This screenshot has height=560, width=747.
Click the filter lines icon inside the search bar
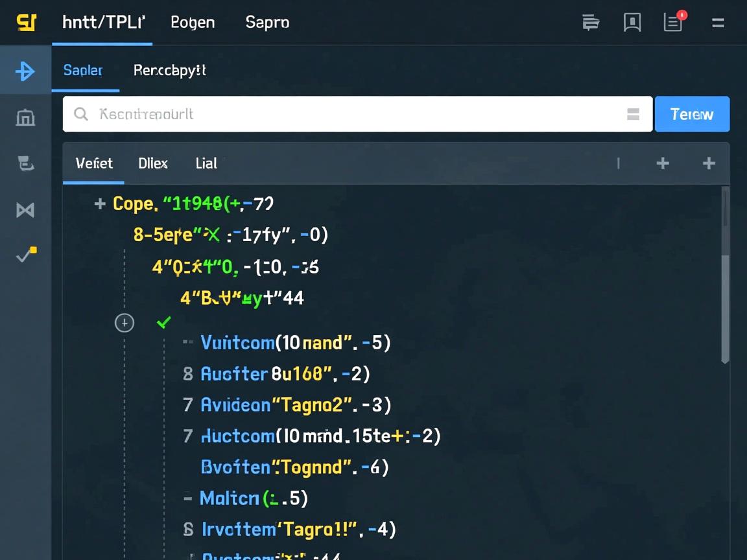tap(634, 114)
